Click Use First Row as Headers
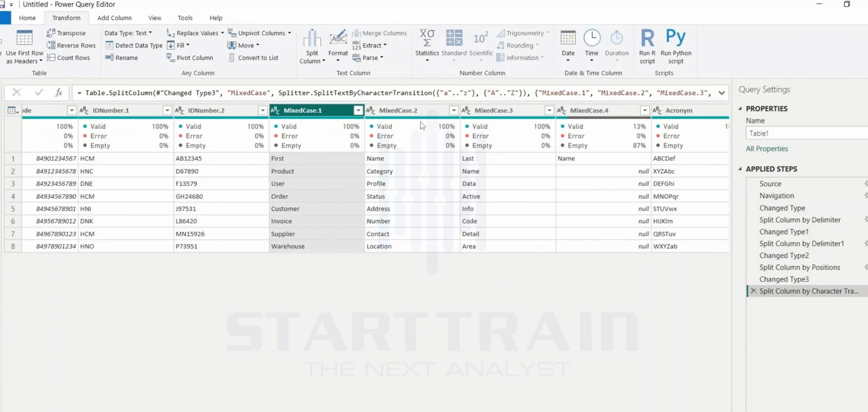 pyautogui.click(x=24, y=47)
